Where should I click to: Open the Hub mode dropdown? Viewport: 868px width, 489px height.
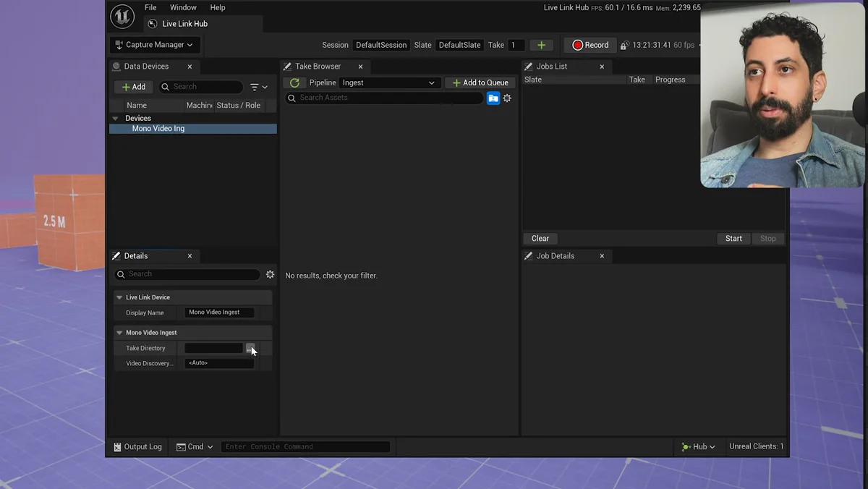[698, 447]
